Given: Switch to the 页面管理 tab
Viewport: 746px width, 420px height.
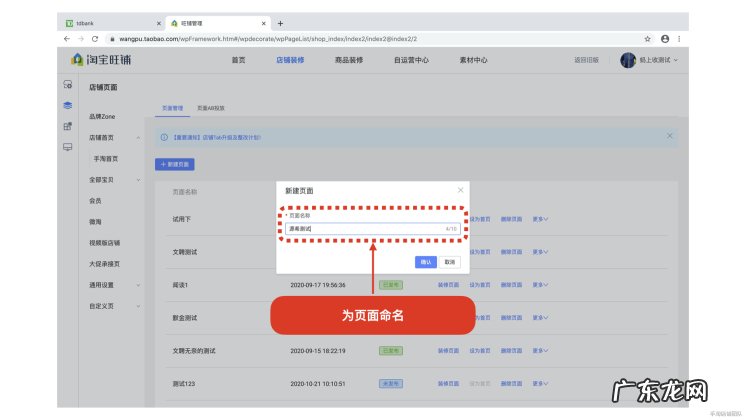Looking at the screenshot, I should pos(172,108).
